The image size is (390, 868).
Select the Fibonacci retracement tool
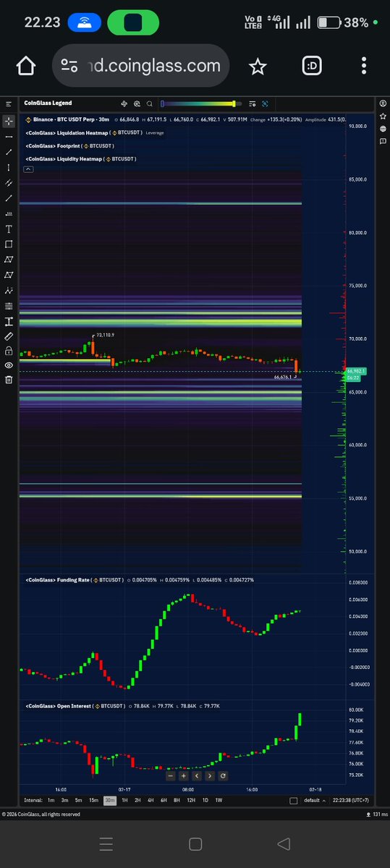8,306
